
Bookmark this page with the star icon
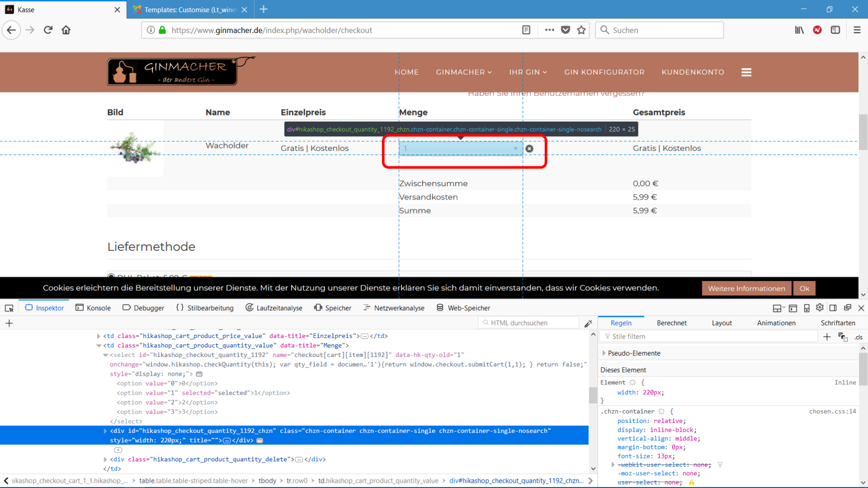tap(581, 30)
